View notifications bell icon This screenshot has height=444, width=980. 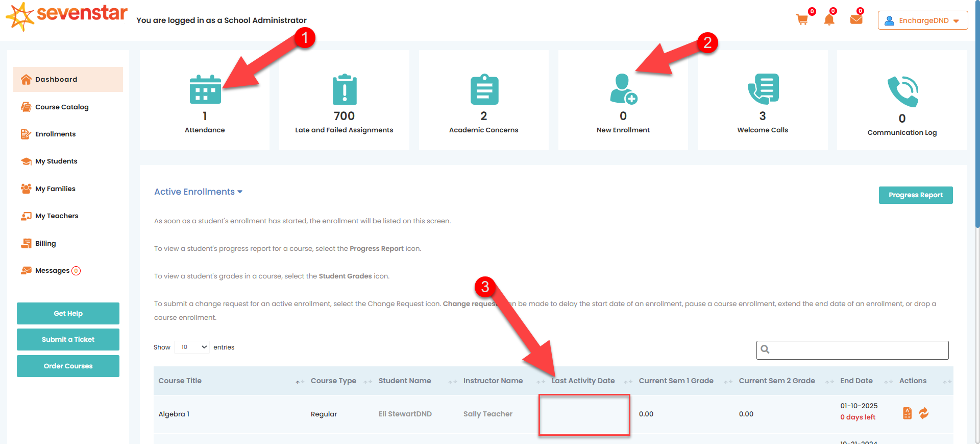(829, 20)
